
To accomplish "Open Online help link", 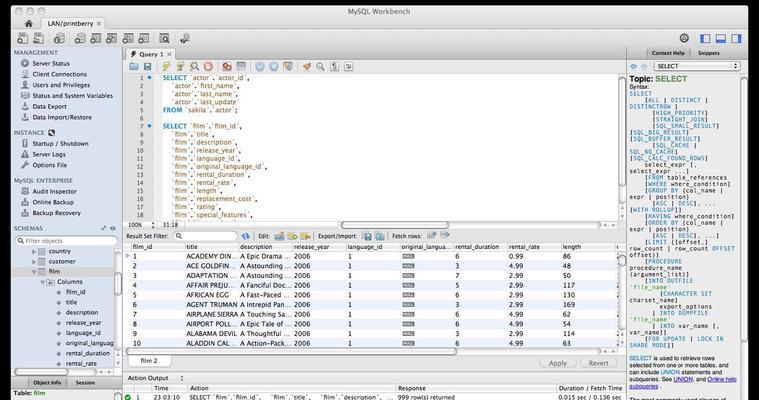I will (x=722, y=379).
